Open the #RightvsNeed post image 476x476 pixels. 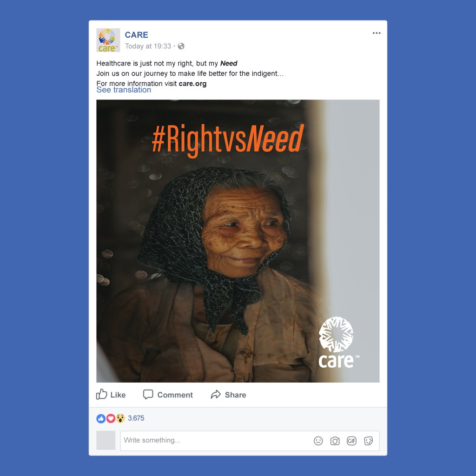pyautogui.click(x=238, y=241)
